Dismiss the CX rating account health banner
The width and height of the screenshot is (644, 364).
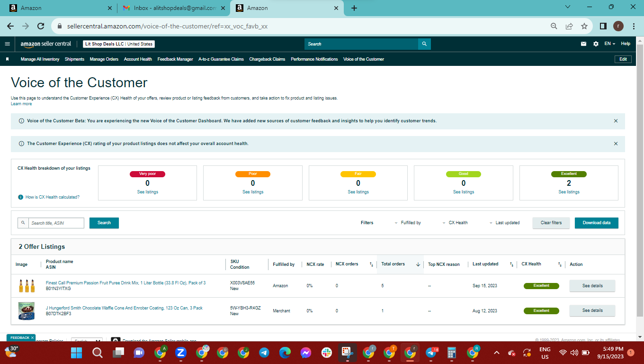tap(616, 144)
